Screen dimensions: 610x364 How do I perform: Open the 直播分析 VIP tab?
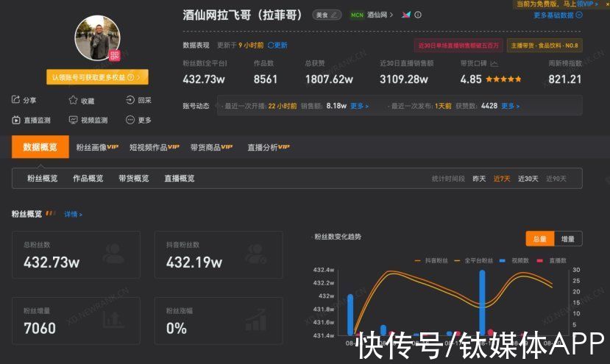pyautogui.click(x=269, y=147)
